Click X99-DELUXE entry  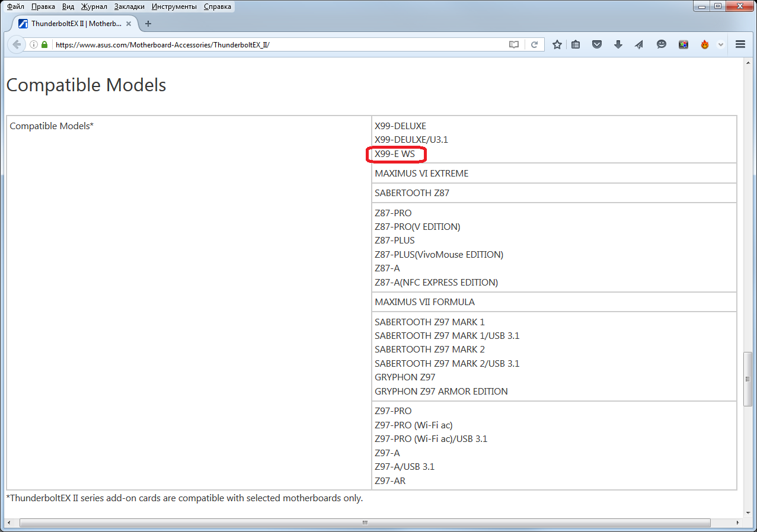tap(400, 126)
